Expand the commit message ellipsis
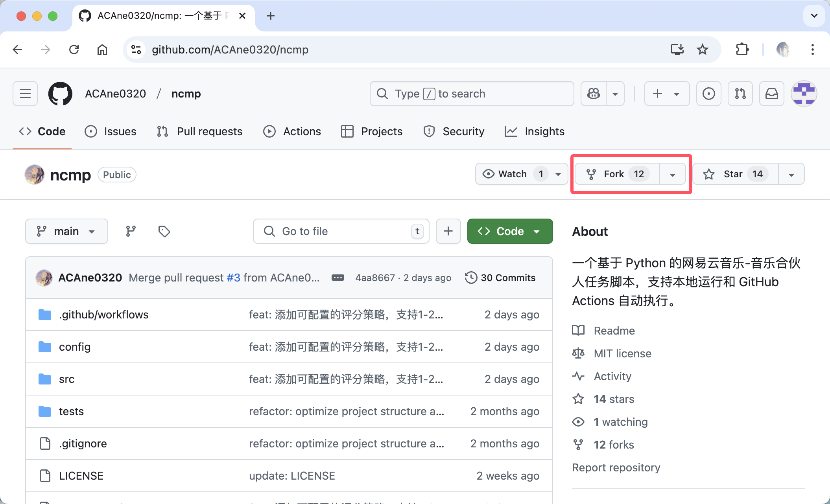The image size is (830, 504). (338, 278)
